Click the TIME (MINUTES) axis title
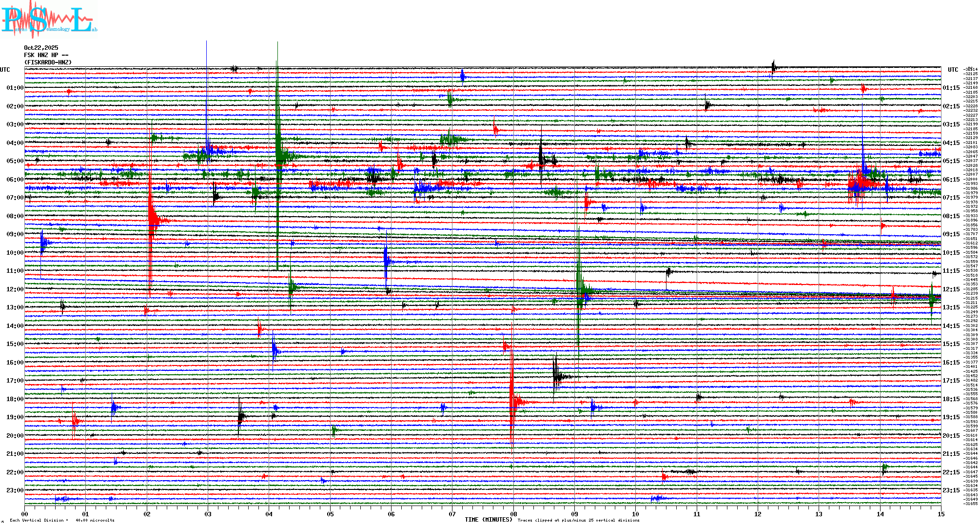The image size is (980, 527). tap(489, 520)
